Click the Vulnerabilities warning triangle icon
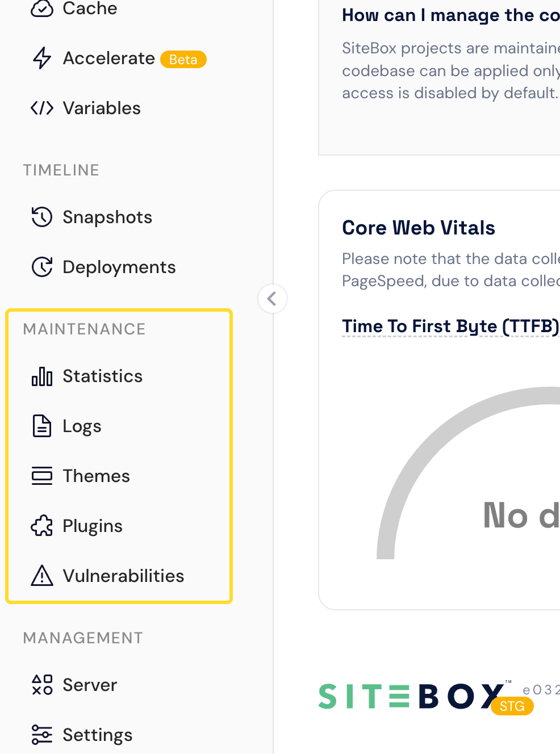The width and height of the screenshot is (560, 754). [42, 576]
